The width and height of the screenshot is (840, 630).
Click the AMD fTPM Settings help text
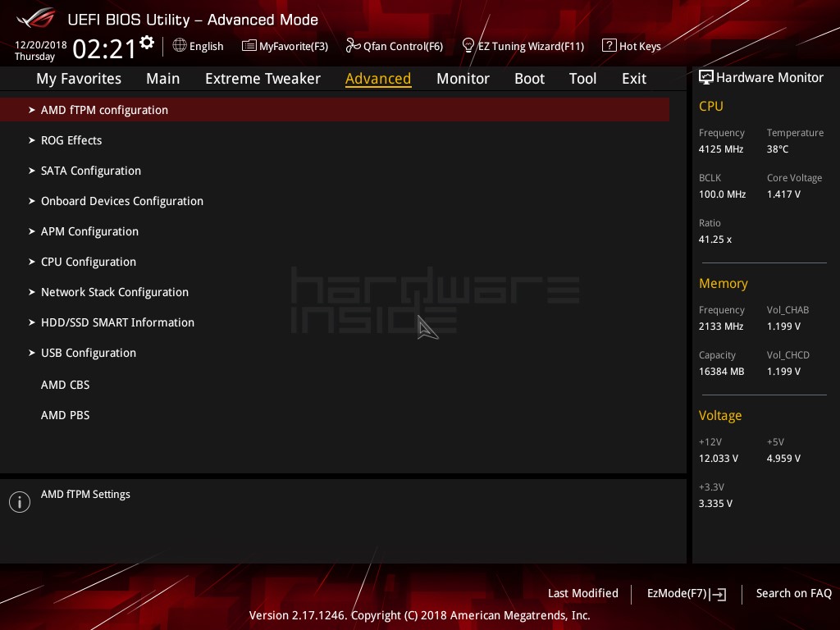coord(85,495)
